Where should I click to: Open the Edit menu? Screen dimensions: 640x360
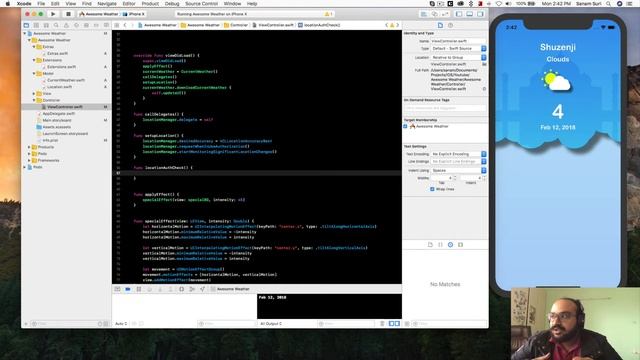pyautogui.click(x=55, y=4)
